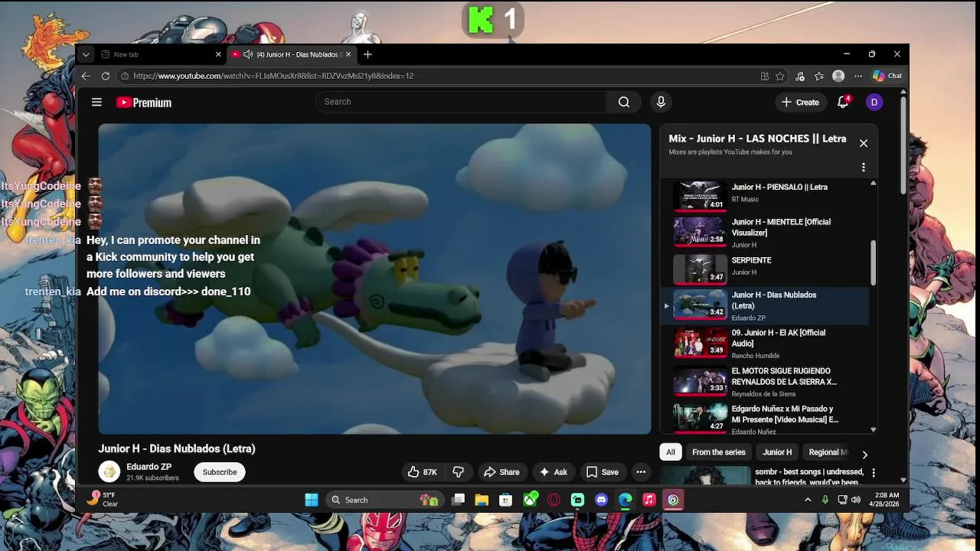
Task: Open Discord from the taskbar
Action: pyautogui.click(x=602, y=500)
